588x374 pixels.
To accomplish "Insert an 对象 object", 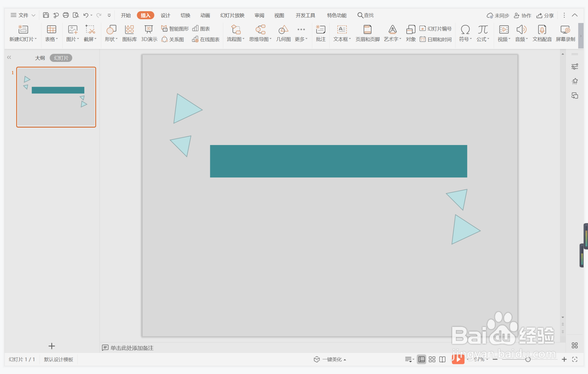I will (x=410, y=33).
